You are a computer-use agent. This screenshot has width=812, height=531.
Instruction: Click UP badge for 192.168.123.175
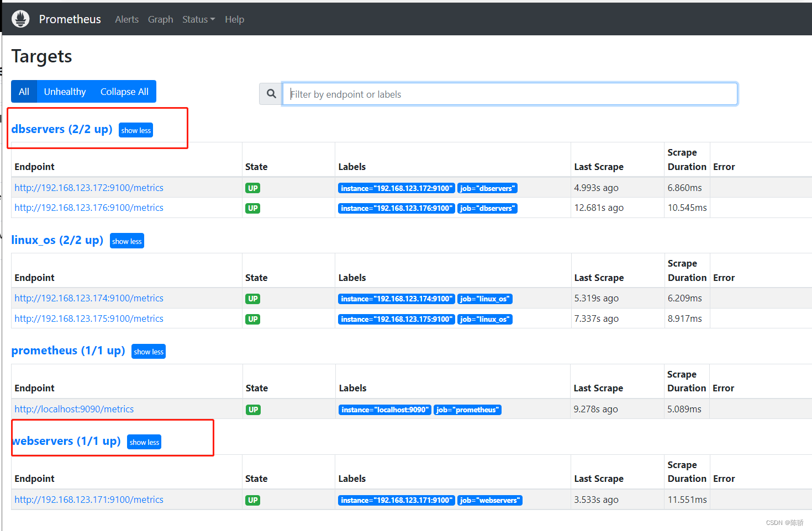tap(253, 319)
